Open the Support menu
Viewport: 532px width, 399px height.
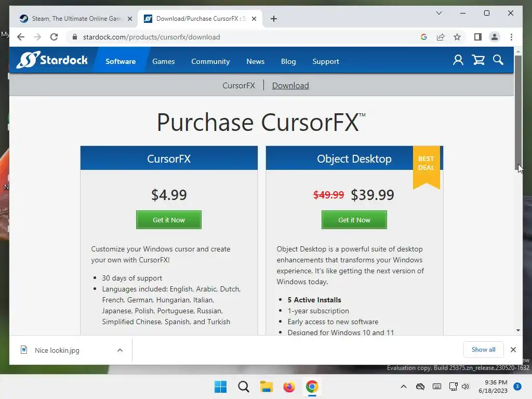coord(326,61)
